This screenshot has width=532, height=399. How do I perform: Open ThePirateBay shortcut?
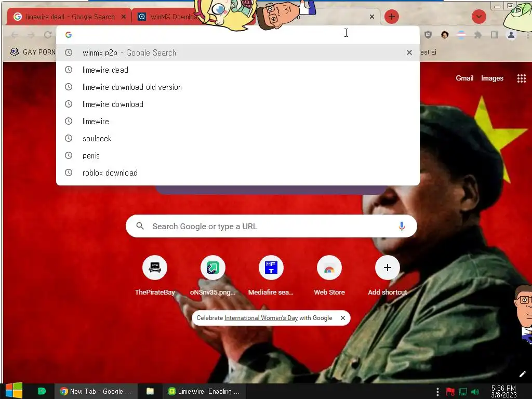click(x=155, y=275)
